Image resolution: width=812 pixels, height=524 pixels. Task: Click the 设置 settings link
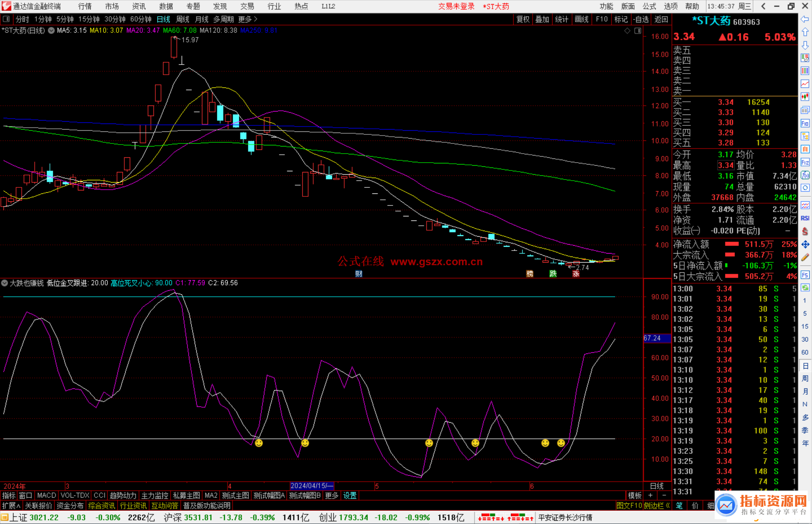click(350, 495)
